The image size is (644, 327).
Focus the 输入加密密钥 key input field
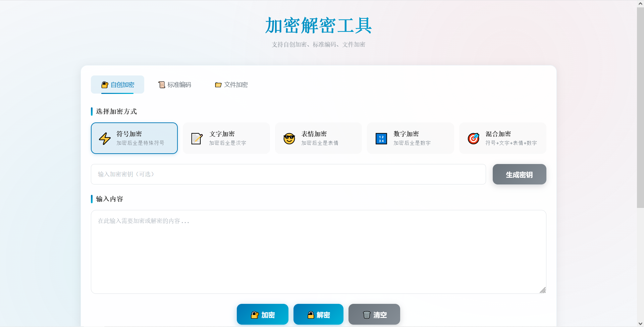click(288, 174)
